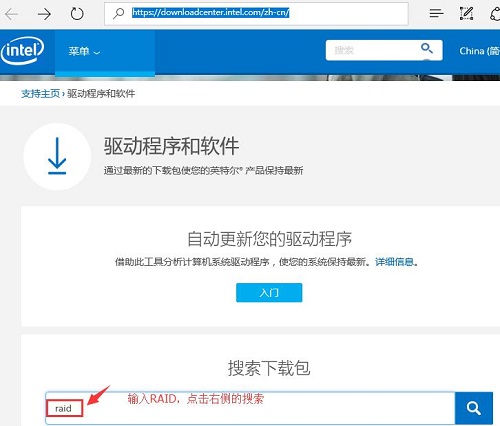Click the download search field containing raid
The image size is (500, 426).
pos(250,408)
